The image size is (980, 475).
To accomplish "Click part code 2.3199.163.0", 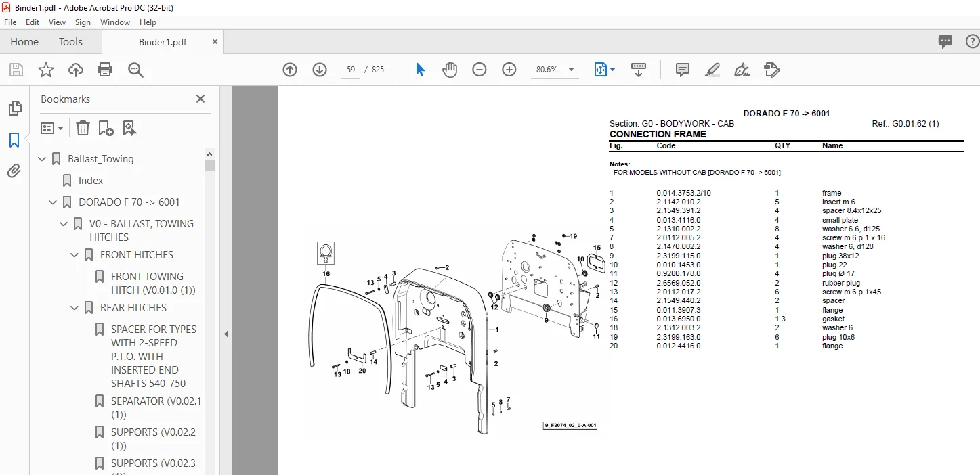I will click(x=679, y=337).
